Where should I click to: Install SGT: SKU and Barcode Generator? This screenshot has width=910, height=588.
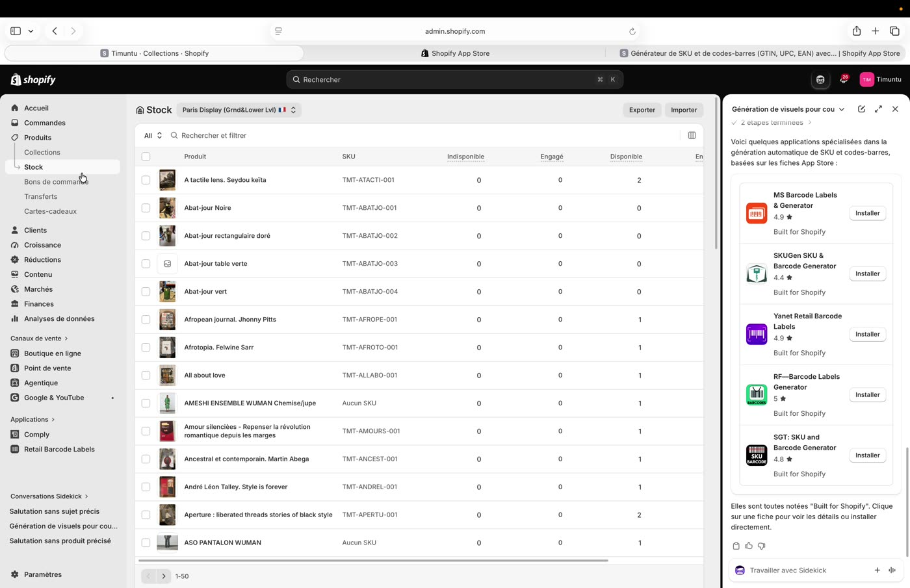pos(868,455)
